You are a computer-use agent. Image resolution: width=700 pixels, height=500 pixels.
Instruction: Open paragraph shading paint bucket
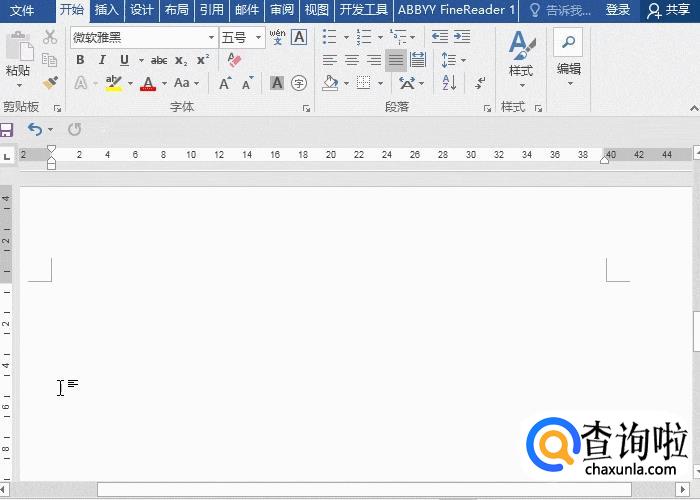click(x=330, y=83)
